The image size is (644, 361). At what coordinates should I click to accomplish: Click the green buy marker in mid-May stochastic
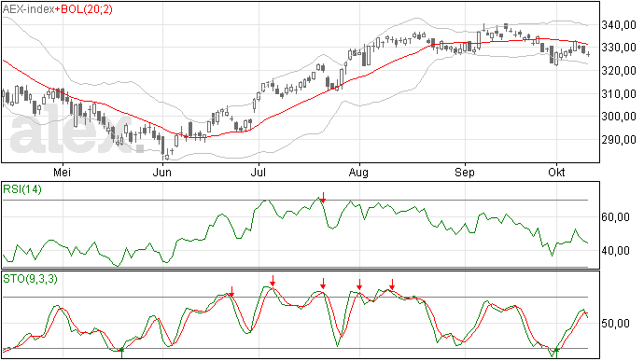click(x=121, y=353)
